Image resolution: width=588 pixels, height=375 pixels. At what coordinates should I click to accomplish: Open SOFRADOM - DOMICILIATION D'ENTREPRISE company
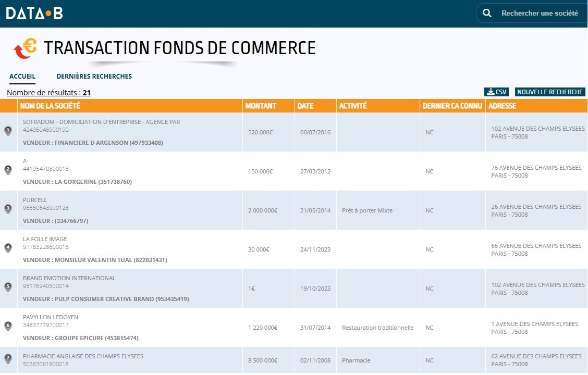(101, 122)
